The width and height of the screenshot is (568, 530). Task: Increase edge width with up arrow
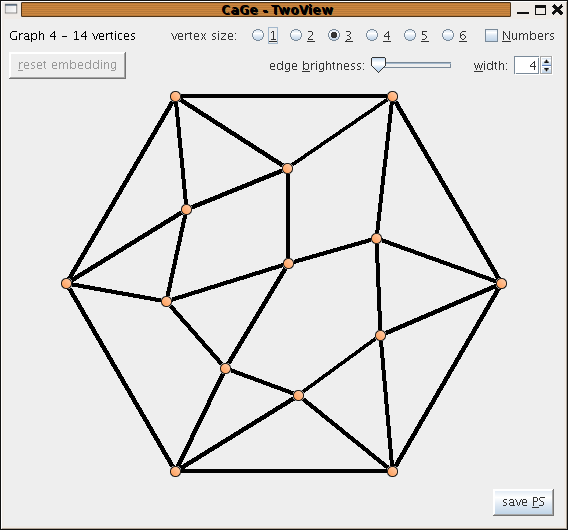pos(546,61)
